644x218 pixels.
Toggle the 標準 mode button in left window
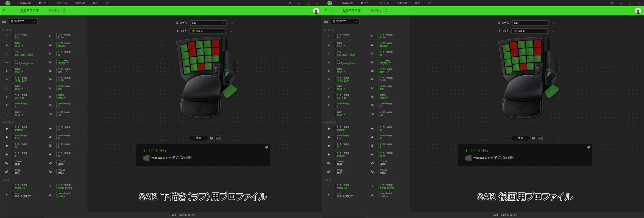pos(199,138)
